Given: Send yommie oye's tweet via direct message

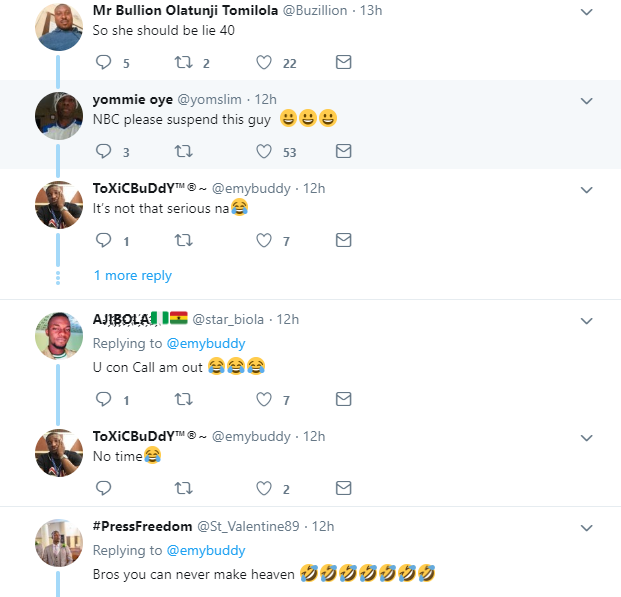Looking at the screenshot, I should 343,152.
